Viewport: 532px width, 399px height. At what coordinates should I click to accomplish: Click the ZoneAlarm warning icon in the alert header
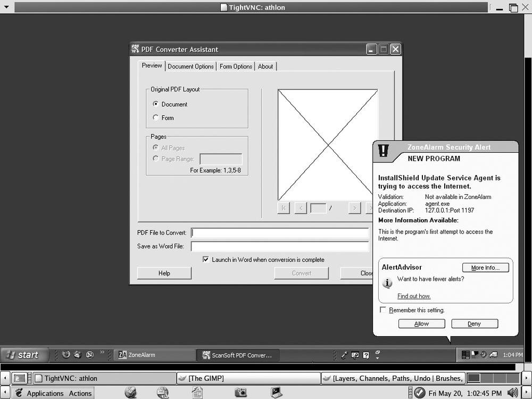[384, 151]
